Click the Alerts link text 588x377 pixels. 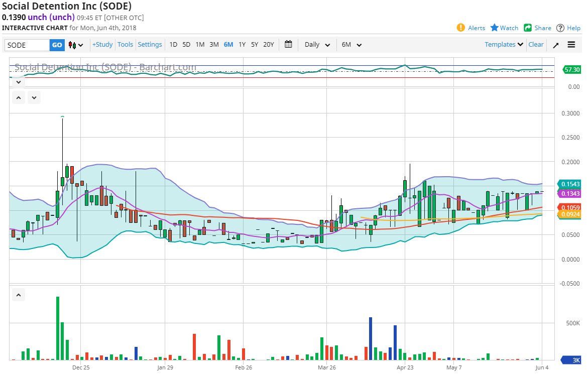click(x=476, y=28)
